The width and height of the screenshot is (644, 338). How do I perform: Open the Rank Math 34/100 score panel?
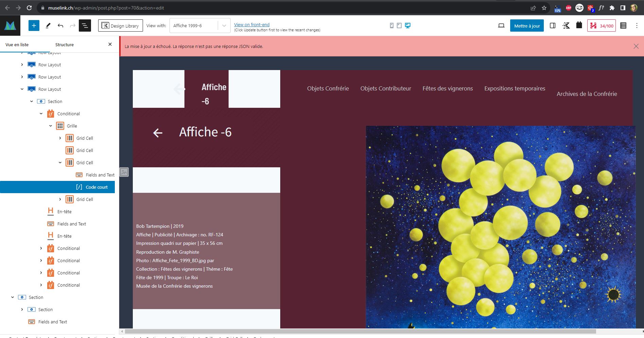coord(602,26)
